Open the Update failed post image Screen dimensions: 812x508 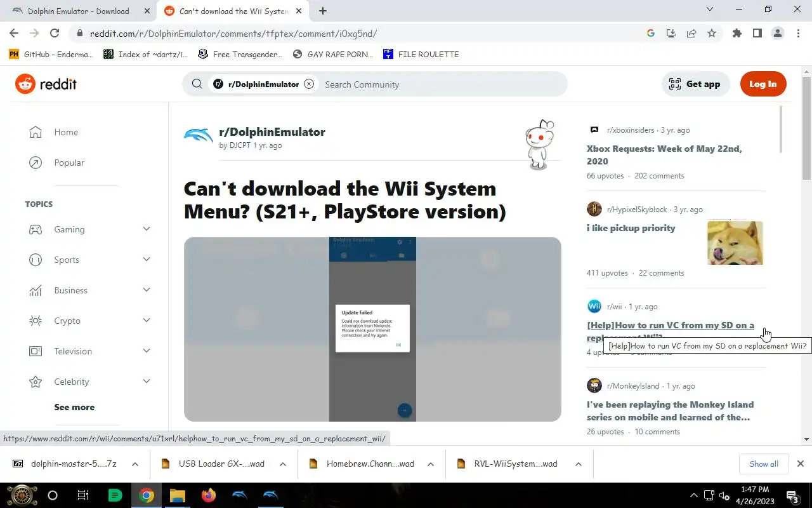pos(372,329)
